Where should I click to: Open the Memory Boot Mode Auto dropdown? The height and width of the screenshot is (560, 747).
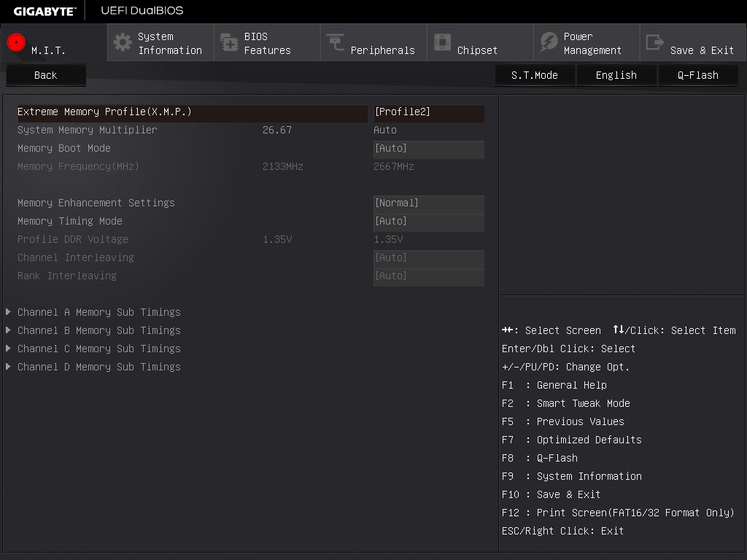tap(428, 149)
